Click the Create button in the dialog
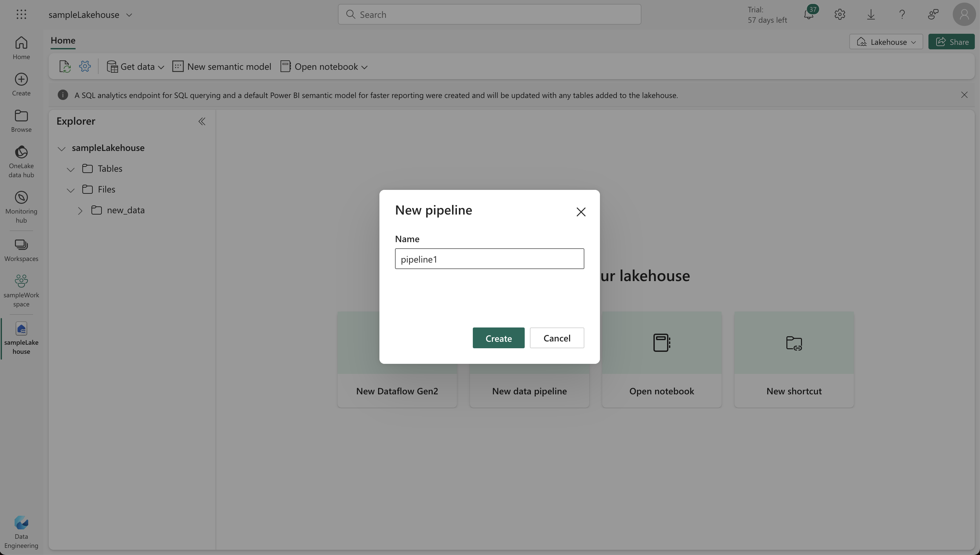Screen dimensions: 980x555 (x=498, y=338)
